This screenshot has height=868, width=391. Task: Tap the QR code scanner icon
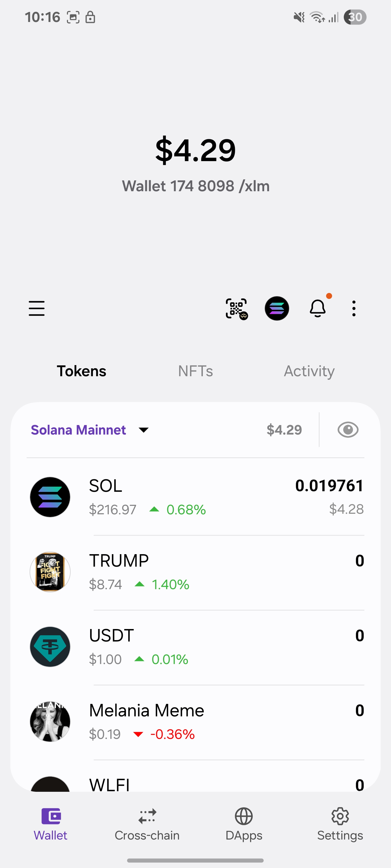point(236,308)
